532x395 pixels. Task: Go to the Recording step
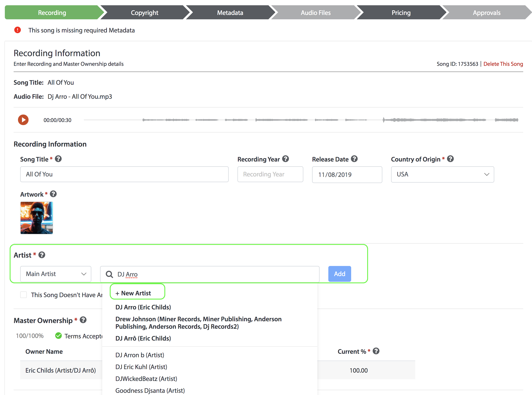pos(52,13)
